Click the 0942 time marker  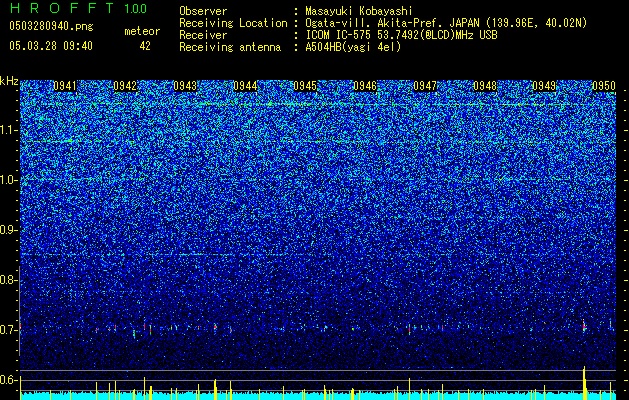125,86
